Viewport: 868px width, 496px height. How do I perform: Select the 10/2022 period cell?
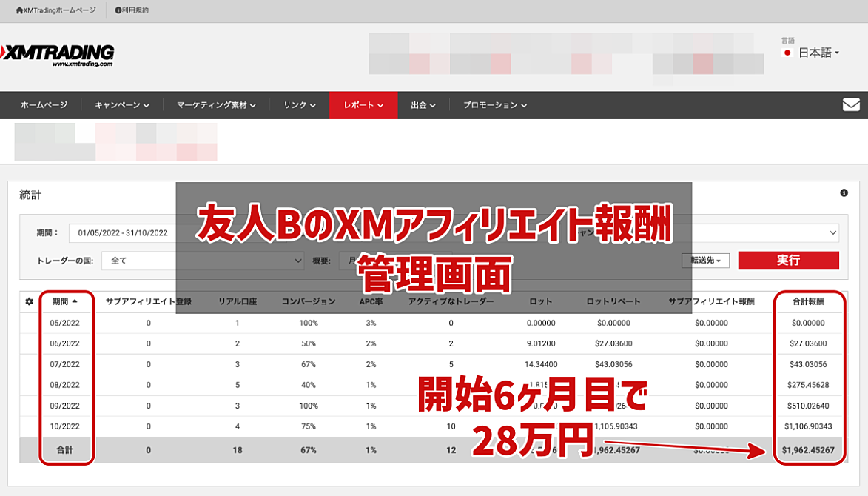coord(65,426)
